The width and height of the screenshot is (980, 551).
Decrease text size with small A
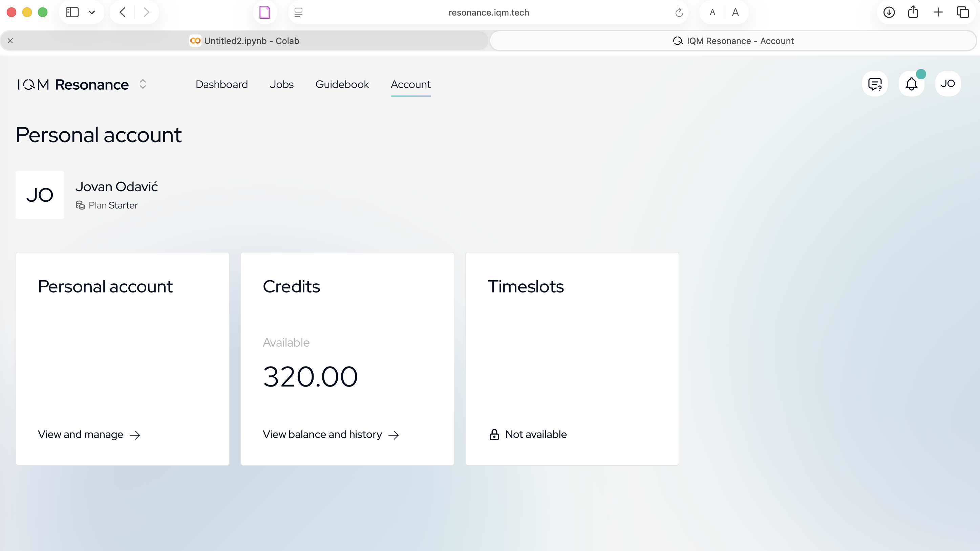(712, 13)
